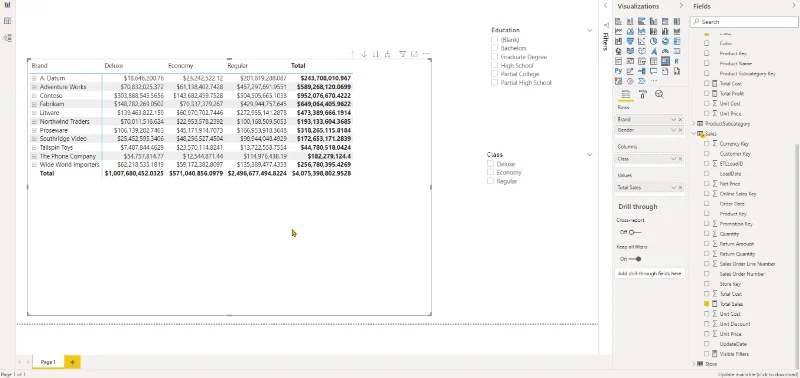Expand the Contoso brand row

34,96
